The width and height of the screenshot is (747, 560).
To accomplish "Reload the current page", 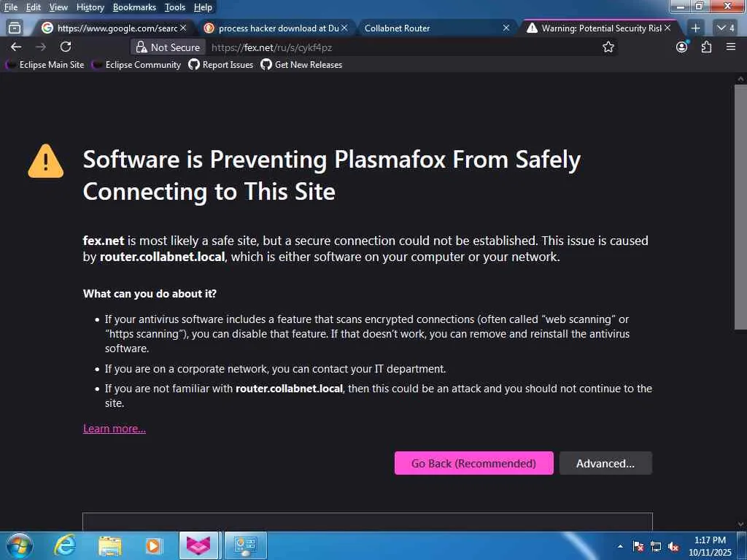I will click(x=66, y=47).
